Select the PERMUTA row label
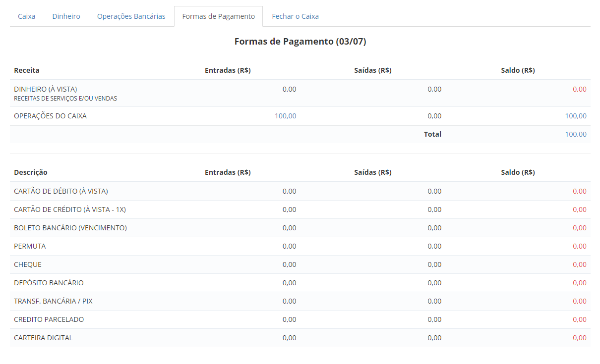The width and height of the screenshot is (600, 364). click(x=30, y=246)
